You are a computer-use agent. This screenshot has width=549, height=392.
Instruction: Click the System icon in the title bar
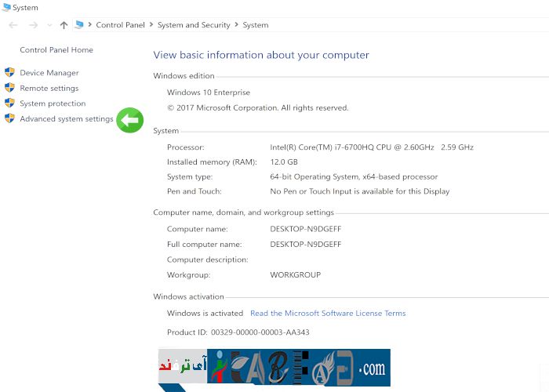6,7
